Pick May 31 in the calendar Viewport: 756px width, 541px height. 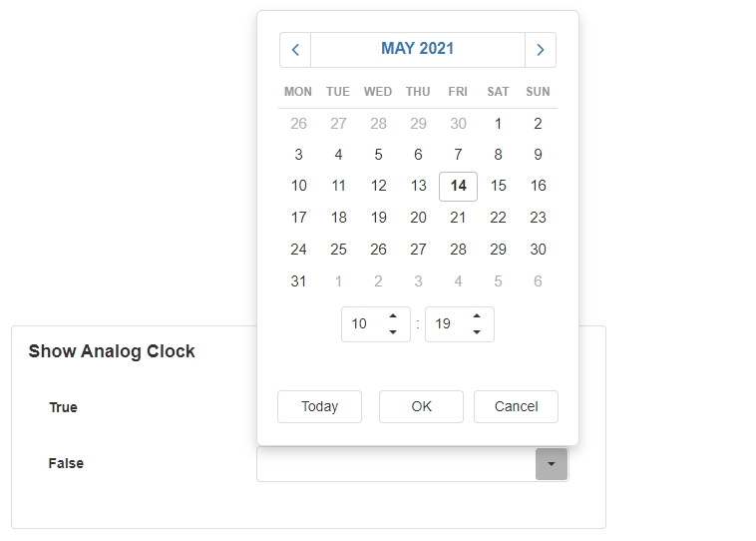click(x=298, y=281)
